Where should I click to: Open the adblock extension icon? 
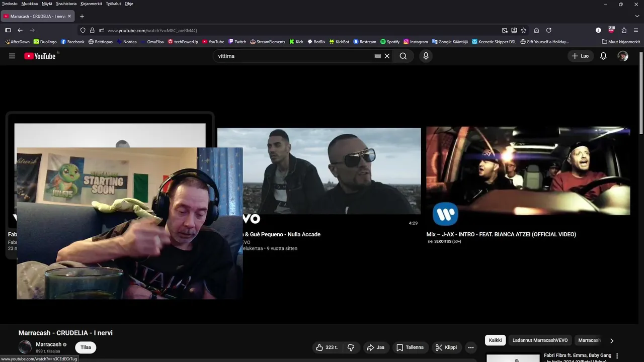point(611,30)
